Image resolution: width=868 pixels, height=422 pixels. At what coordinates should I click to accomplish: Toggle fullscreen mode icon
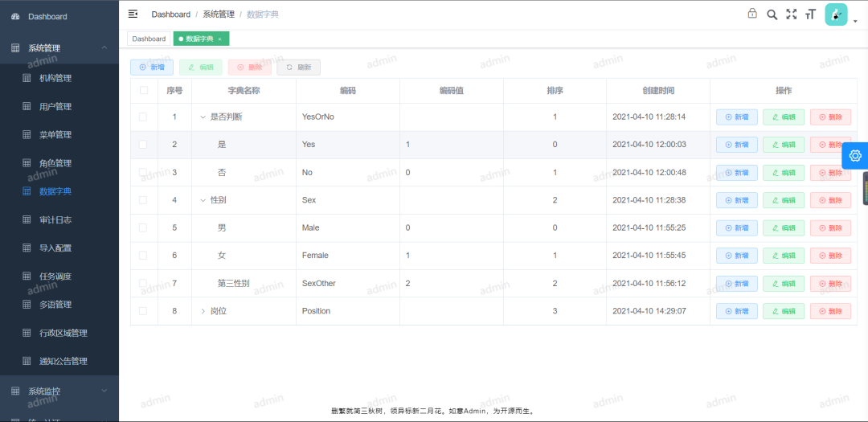tap(791, 14)
